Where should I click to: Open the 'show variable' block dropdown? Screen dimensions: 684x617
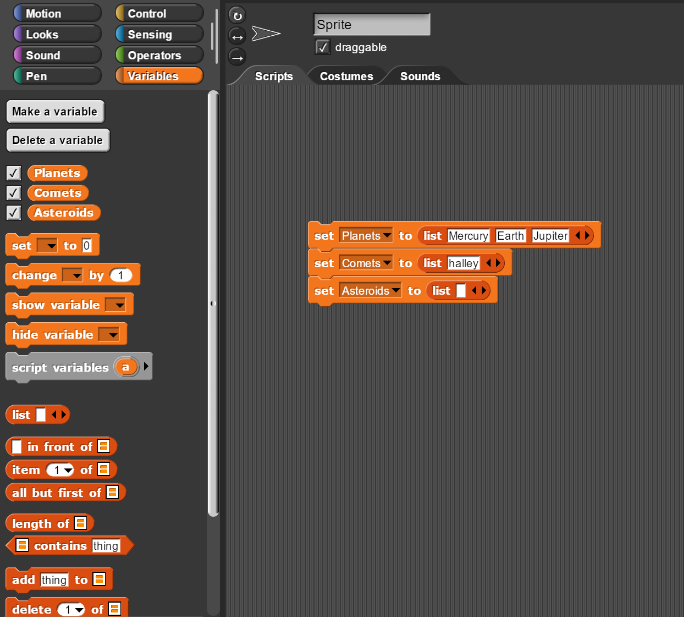pos(116,304)
